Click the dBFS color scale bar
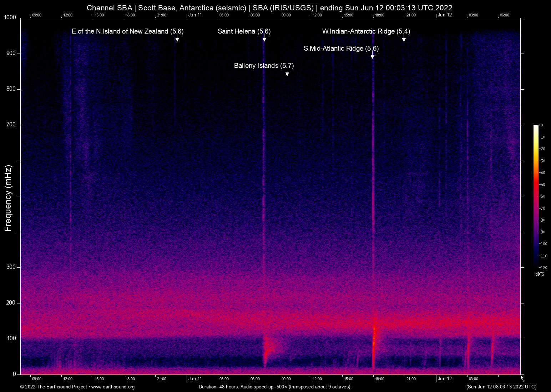Viewport: 551px width, 392px height. (536, 196)
